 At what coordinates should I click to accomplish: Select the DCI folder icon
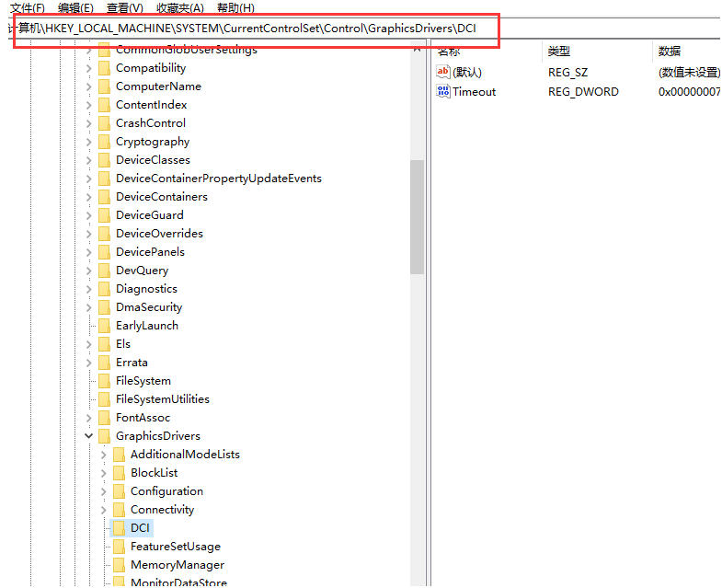click(x=119, y=528)
